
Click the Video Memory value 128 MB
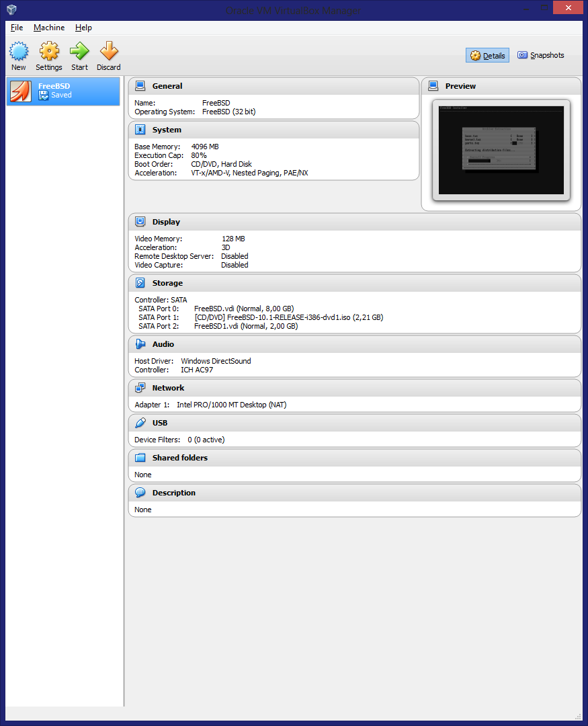click(233, 239)
